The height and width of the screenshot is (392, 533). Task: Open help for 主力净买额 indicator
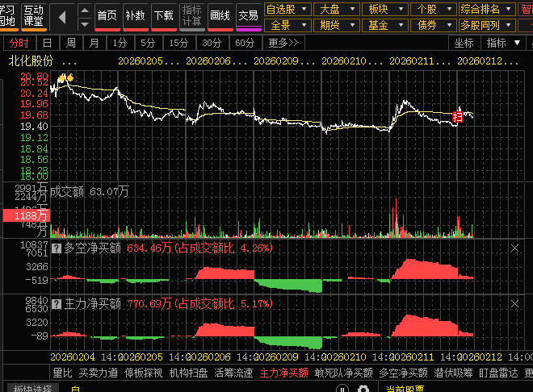click(x=57, y=304)
